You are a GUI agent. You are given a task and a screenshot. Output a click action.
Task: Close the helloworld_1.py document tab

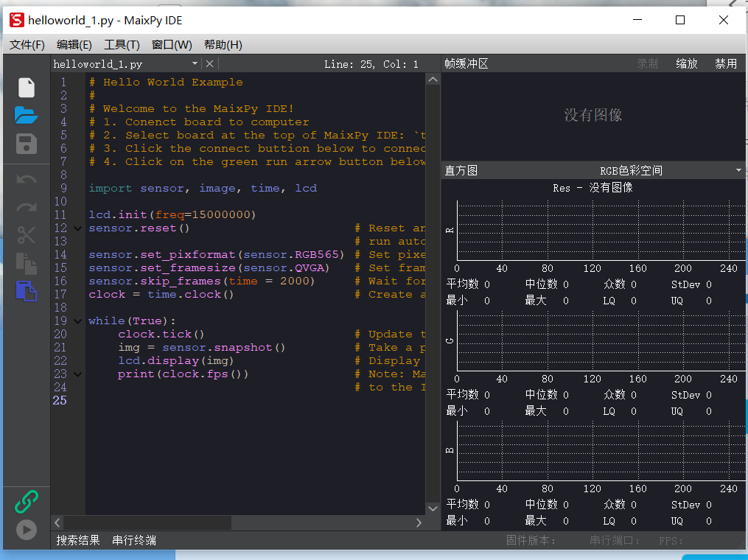(209, 63)
